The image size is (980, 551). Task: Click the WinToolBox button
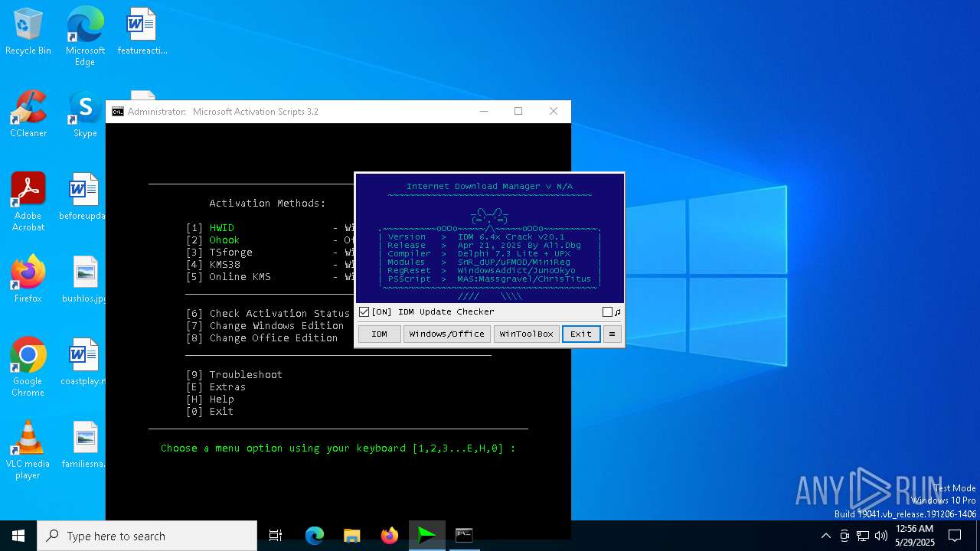[x=526, y=334]
